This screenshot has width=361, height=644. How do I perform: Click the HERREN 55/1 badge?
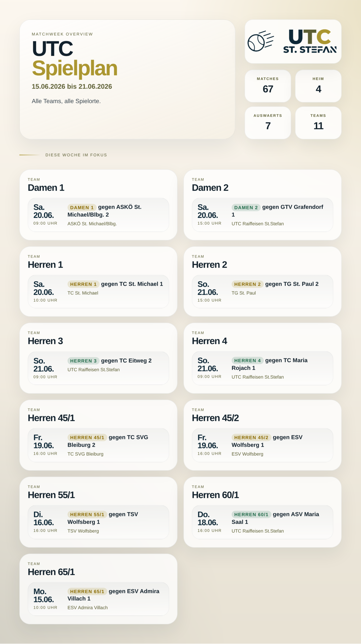pyautogui.click(x=87, y=515)
